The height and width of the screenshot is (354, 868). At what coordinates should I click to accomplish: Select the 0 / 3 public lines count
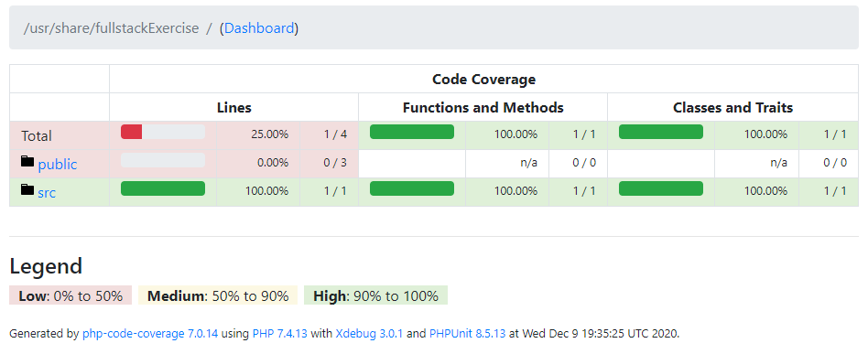pos(330,164)
